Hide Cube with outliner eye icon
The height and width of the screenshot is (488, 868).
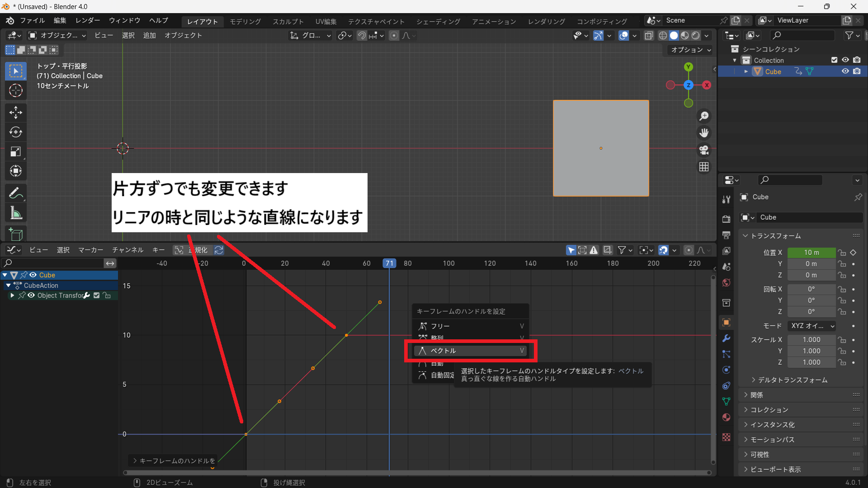pos(845,71)
